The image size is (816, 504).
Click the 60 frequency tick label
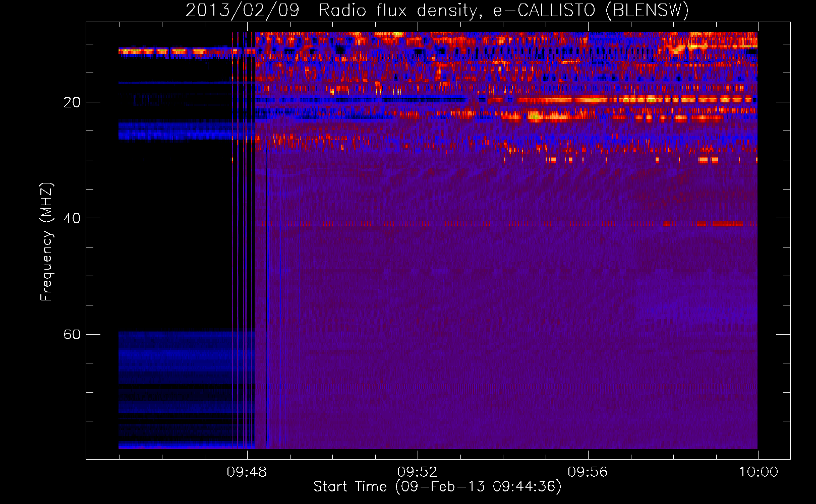click(x=72, y=334)
